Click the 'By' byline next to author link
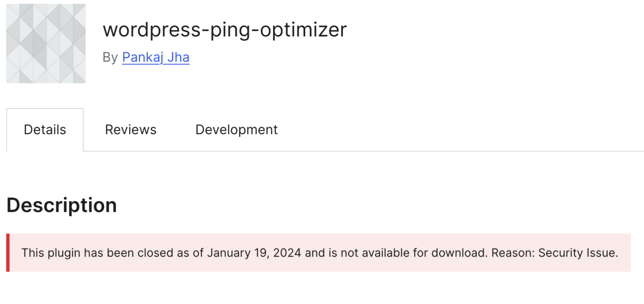 pos(111,57)
